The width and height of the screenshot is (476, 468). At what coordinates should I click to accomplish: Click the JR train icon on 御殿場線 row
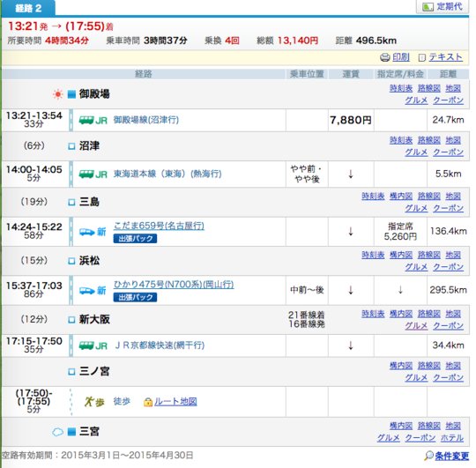(x=93, y=121)
